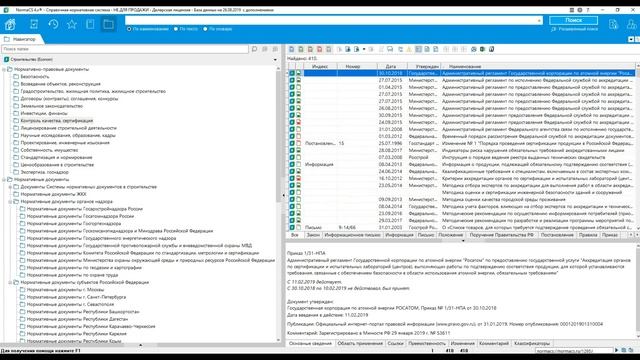Image resolution: width=640 pixels, height=360 pixels.
Task: Collapse 'Нормативные документы субъектов' node
Action: pyautogui.click(x=10, y=282)
